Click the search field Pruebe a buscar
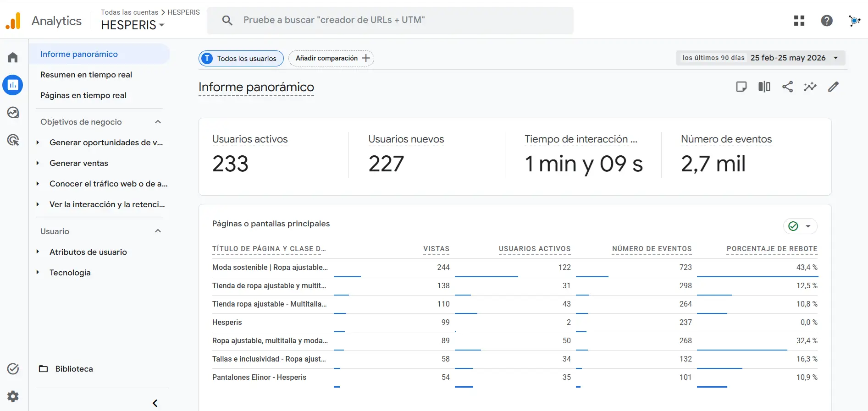This screenshot has width=868, height=411. (390, 20)
